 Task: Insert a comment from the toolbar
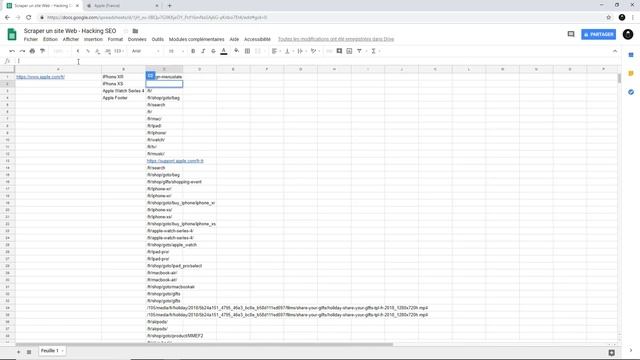339,51
